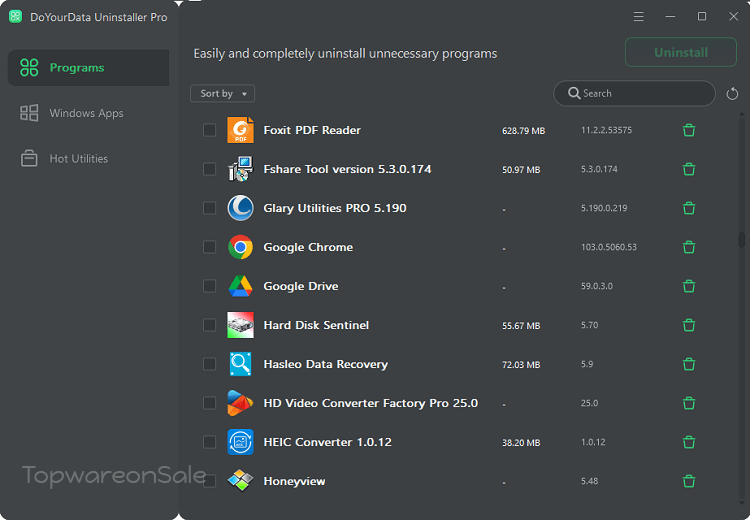Click version number 11.2.2.53575
Image resolution: width=750 pixels, height=520 pixels.
click(x=607, y=130)
